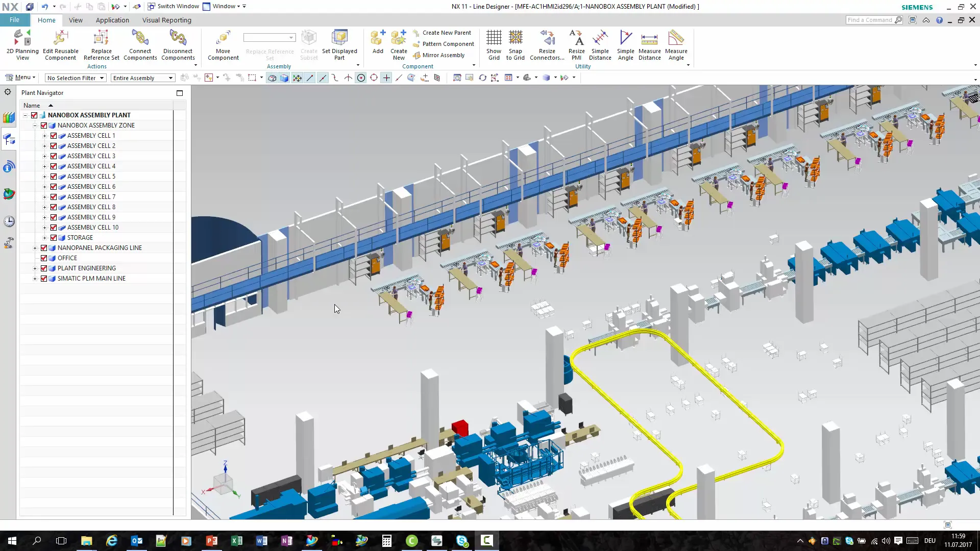
Task: Click the Pattern Component button
Action: click(448, 44)
